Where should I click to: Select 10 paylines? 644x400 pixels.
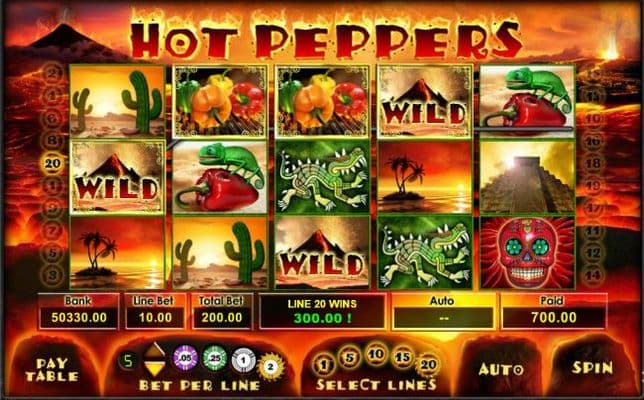coord(376,354)
